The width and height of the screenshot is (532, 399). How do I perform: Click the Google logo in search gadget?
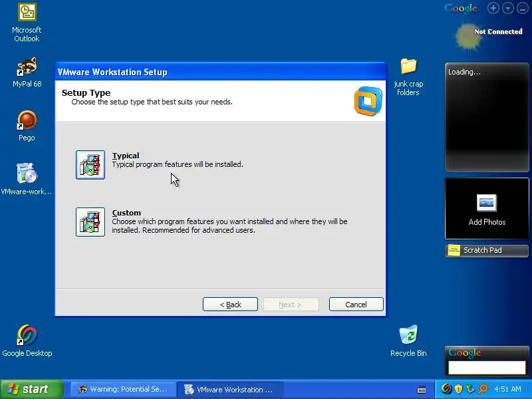pos(464,353)
